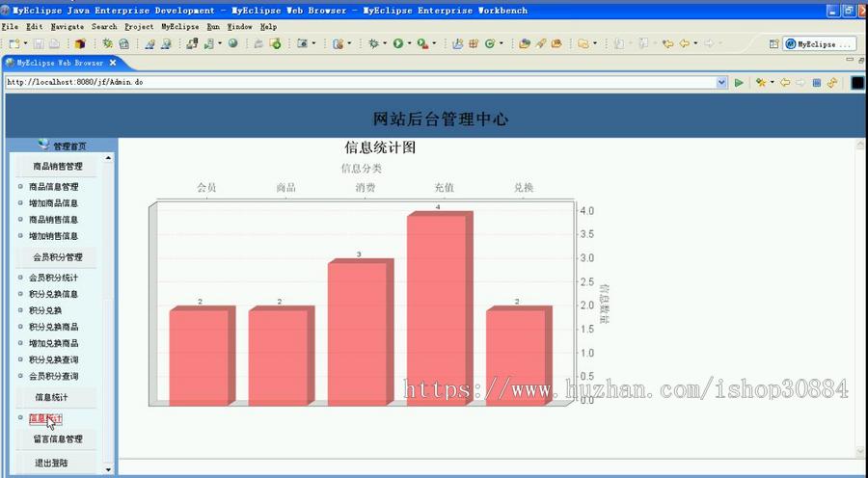Open the 增加兑换商品 link
This screenshot has width=868, height=478.
pyautogui.click(x=54, y=343)
